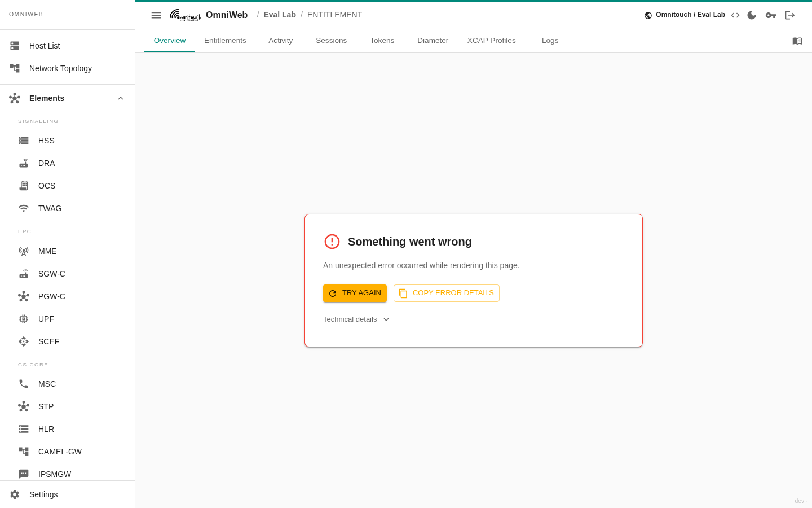Click the TWAG wifi icon
Screen dimensions: 812x508
pyautogui.click(x=24, y=208)
